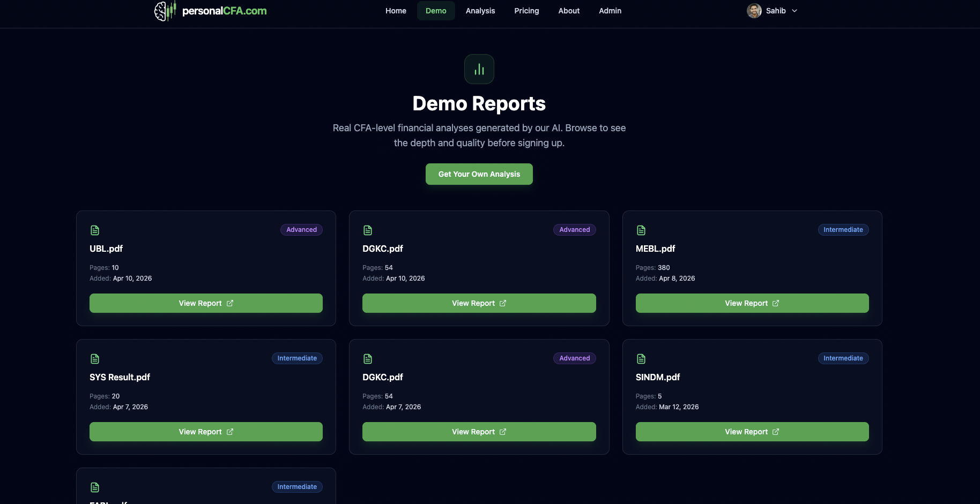The image size is (980, 504).
Task: Click the Advanced badge on UBL.pdf
Action: pyautogui.click(x=301, y=230)
